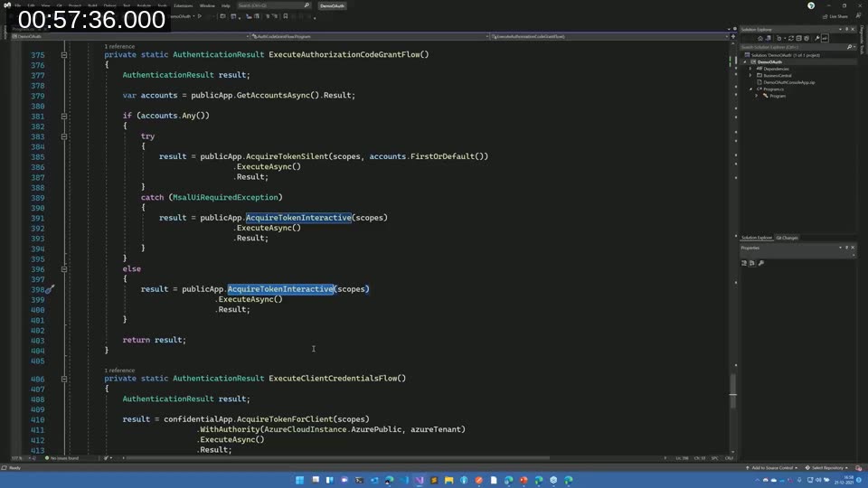Click the bookmark icon in toolbar

click(x=286, y=16)
